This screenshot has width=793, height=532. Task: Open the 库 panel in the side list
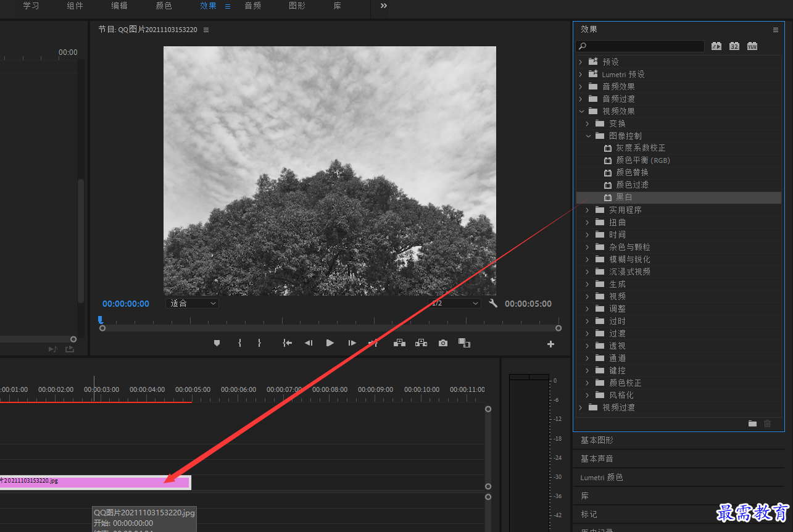click(585, 496)
